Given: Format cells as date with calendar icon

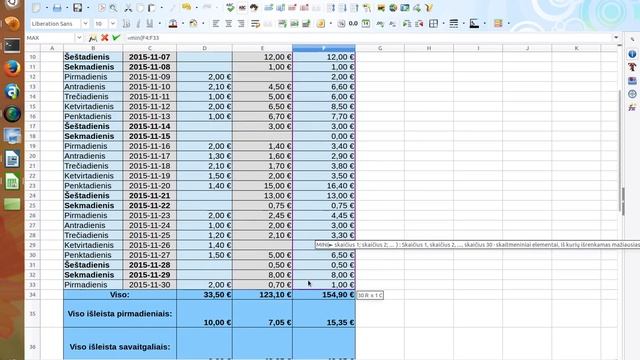Looking at the screenshot, I should click(366, 24).
